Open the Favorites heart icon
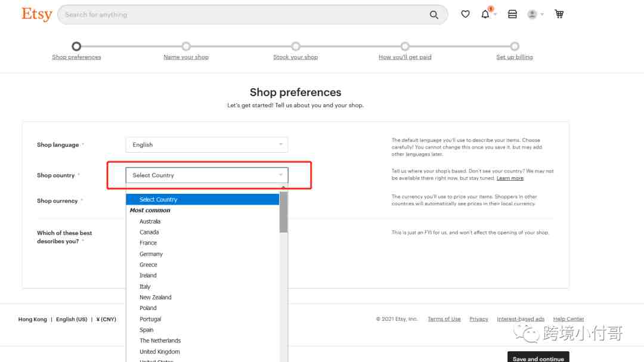644x362 pixels. click(x=465, y=14)
